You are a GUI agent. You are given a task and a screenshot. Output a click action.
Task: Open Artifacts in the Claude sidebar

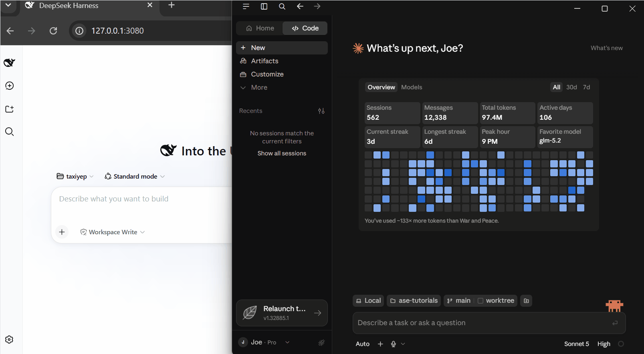click(x=282, y=61)
